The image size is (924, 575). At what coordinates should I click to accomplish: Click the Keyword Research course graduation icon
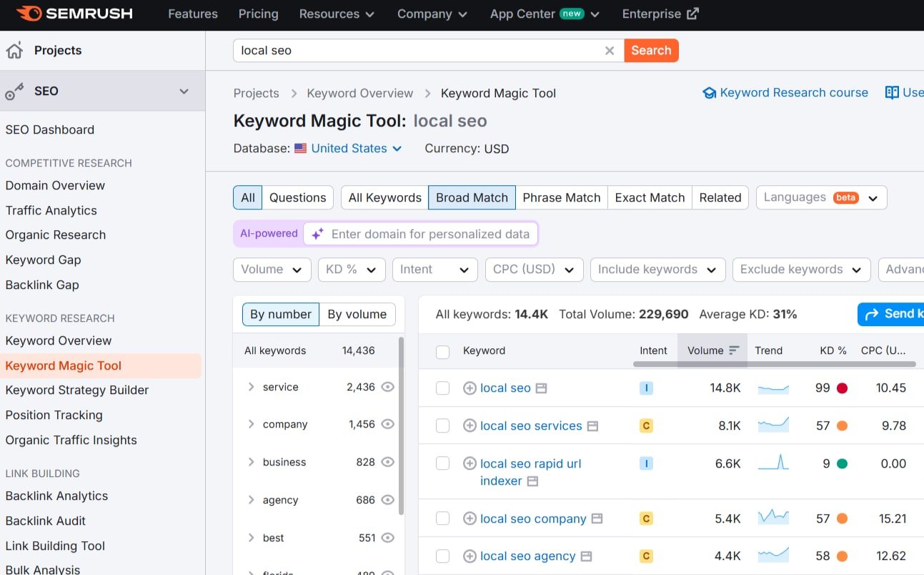tap(709, 93)
